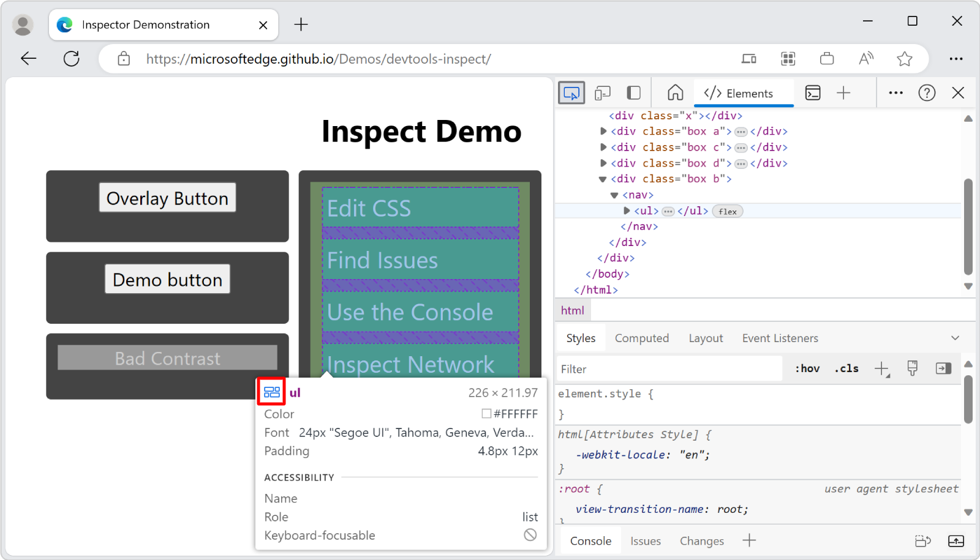Expand the div with class box a

point(603,131)
